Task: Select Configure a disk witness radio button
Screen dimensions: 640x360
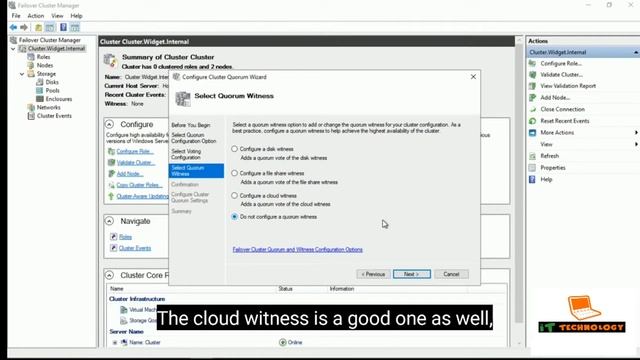Action: pos(234,149)
